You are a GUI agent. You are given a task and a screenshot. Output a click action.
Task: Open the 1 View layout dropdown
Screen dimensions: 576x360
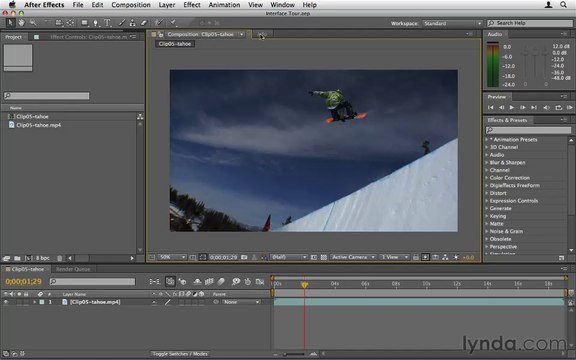pos(395,258)
